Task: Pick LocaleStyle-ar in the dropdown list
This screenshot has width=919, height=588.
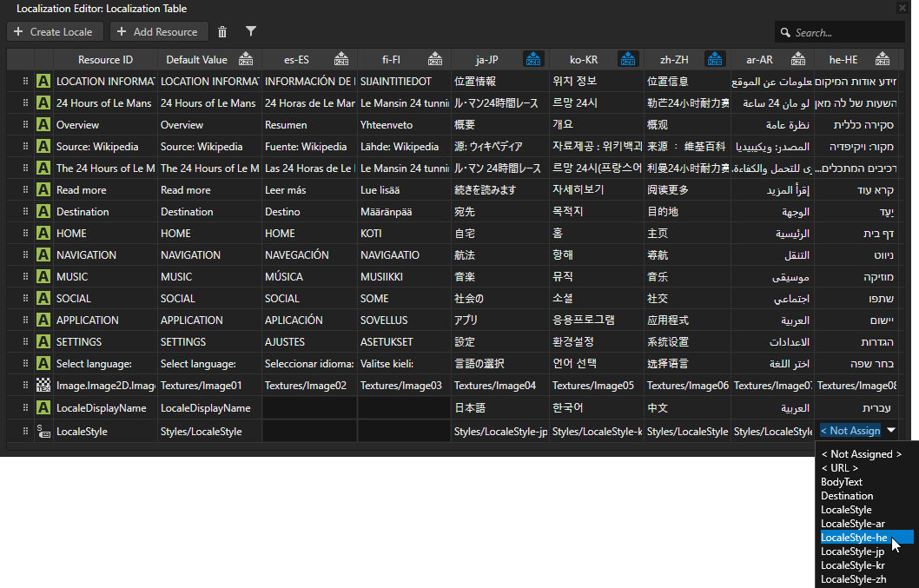Action: (852, 524)
